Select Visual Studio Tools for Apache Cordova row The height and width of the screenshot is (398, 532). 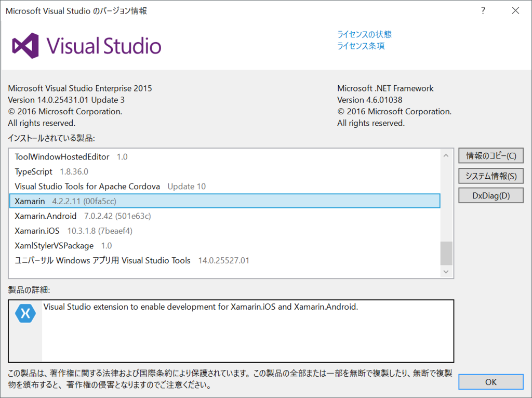click(x=225, y=187)
